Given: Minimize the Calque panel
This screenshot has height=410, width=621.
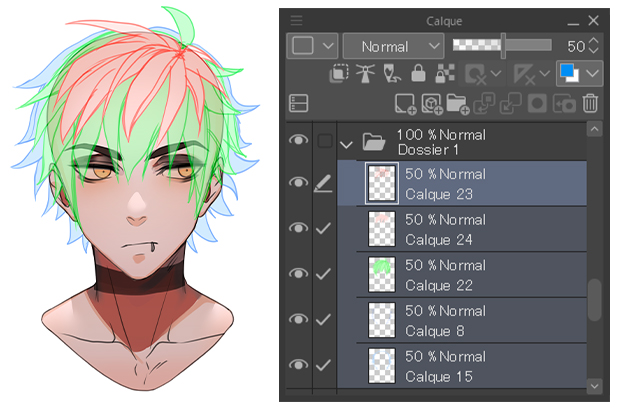Looking at the screenshot, I should click(573, 23).
